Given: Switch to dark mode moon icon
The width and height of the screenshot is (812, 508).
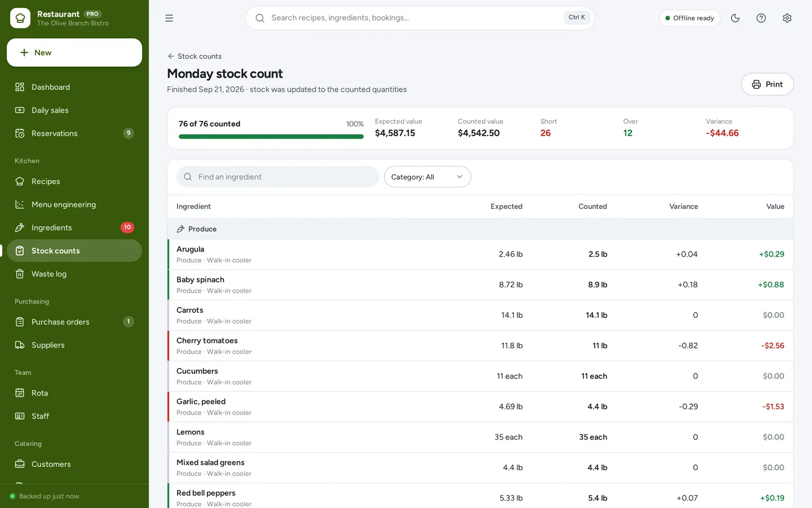Looking at the screenshot, I should point(735,18).
